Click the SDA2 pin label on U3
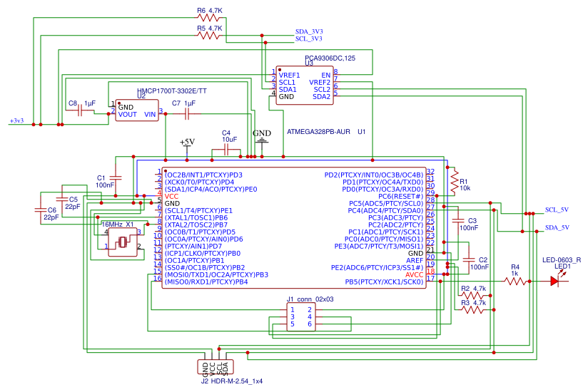Screen dimensions: 588x392 pos(322,97)
